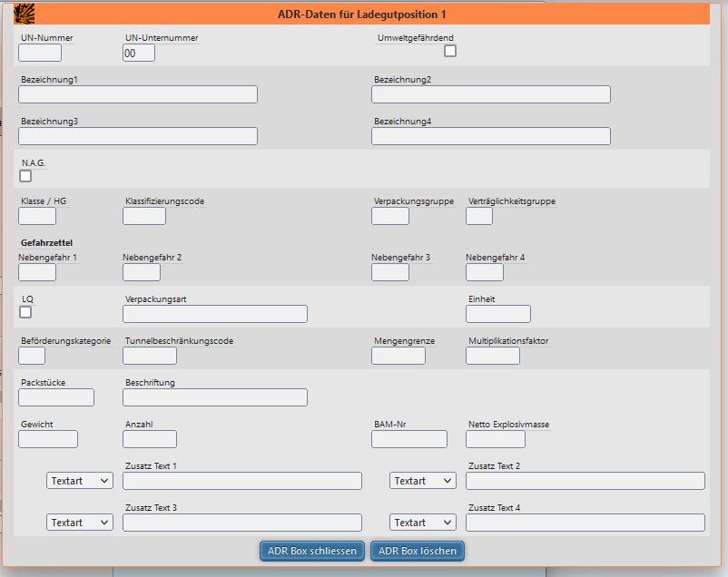Click the Tunnelbeschränkungscode field

click(150, 356)
